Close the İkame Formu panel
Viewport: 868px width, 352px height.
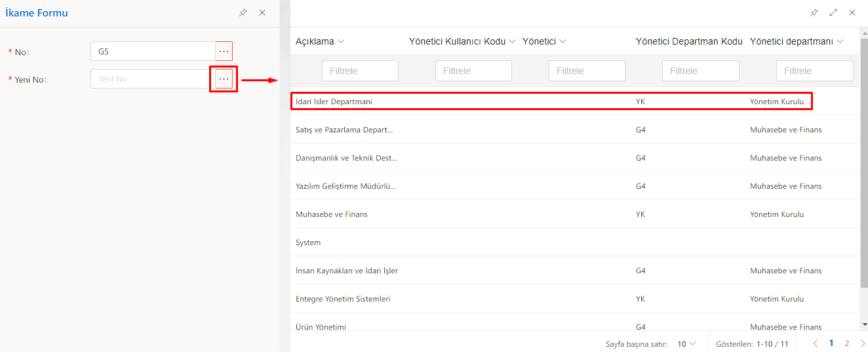[262, 12]
